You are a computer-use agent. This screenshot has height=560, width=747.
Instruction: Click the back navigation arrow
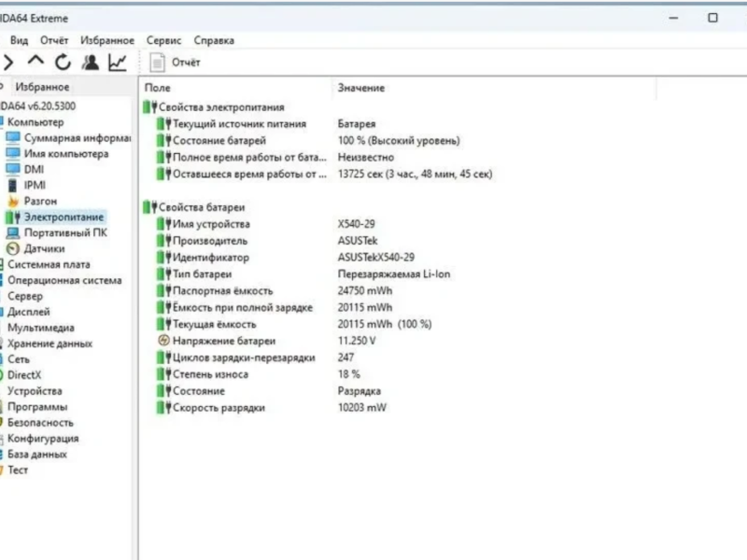tap(8, 62)
